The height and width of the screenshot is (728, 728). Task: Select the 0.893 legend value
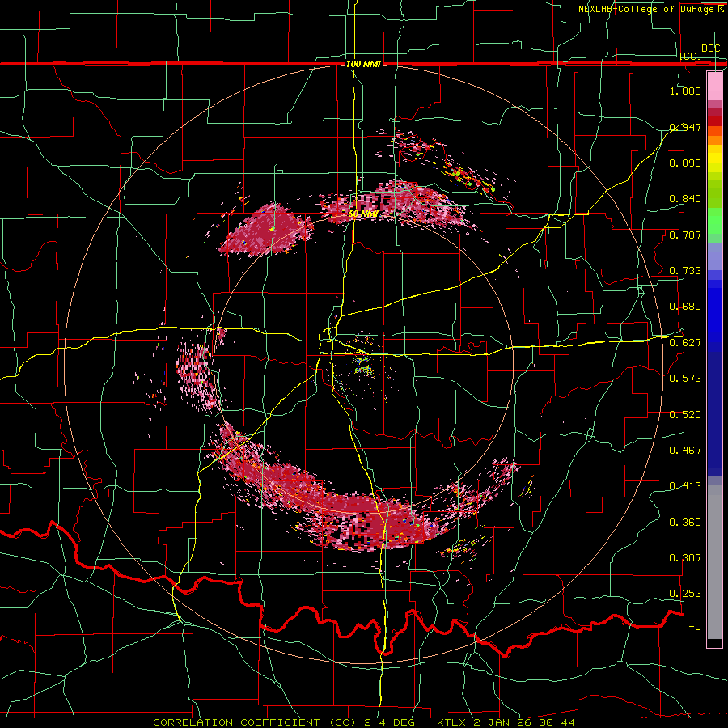(685, 163)
